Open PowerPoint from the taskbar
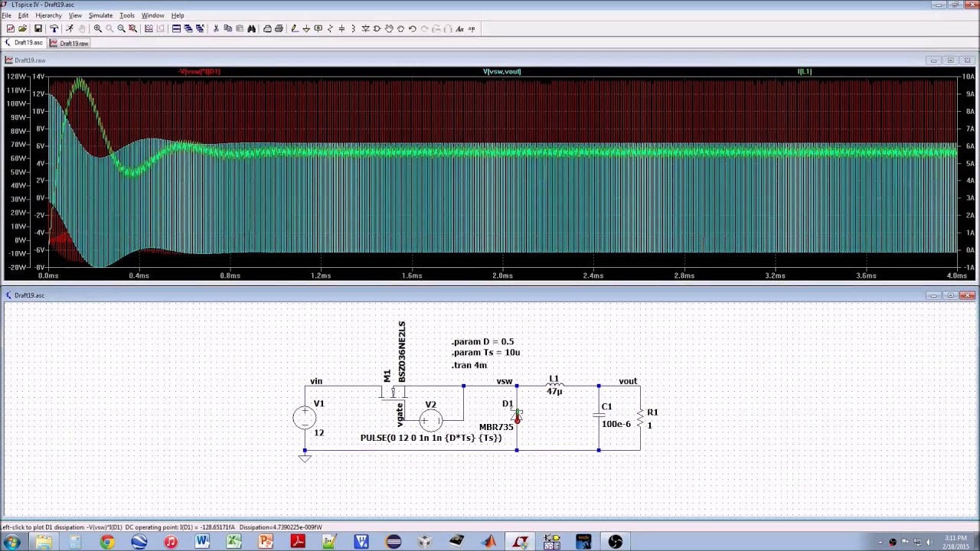 (x=266, y=542)
